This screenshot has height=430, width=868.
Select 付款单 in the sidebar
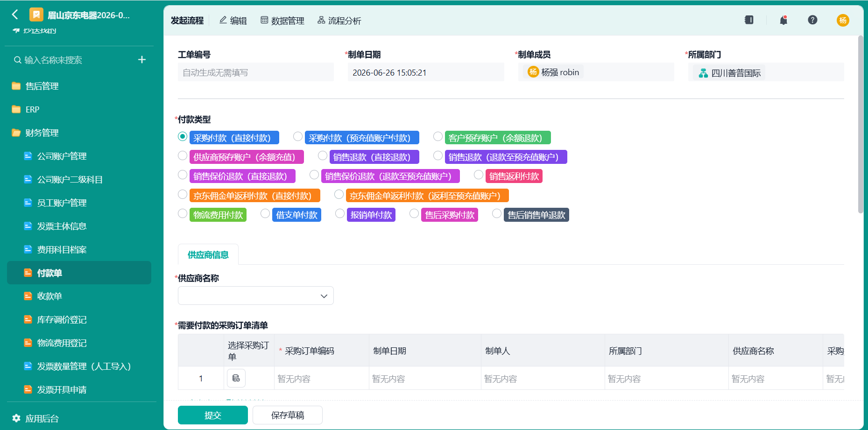(x=79, y=273)
